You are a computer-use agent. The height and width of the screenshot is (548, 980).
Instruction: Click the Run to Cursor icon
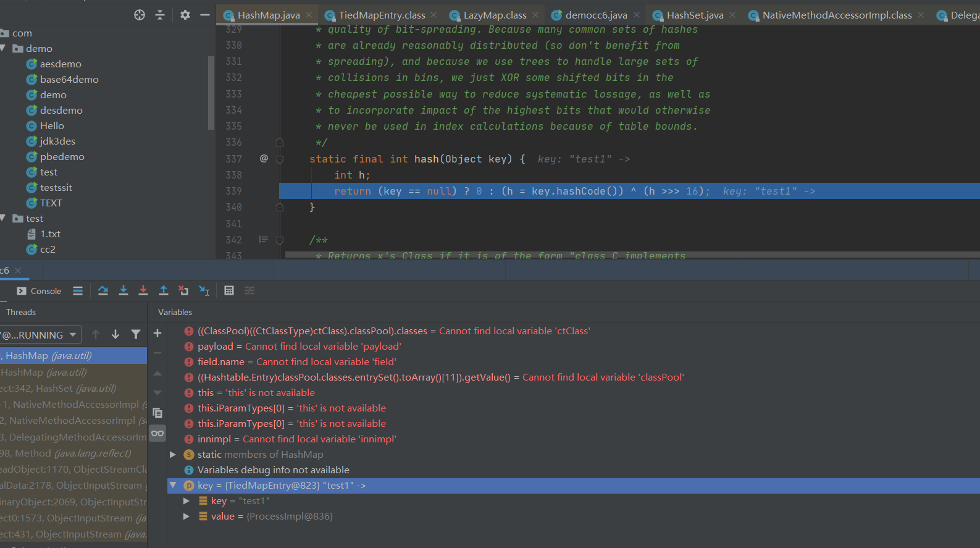[x=204, y=290]
